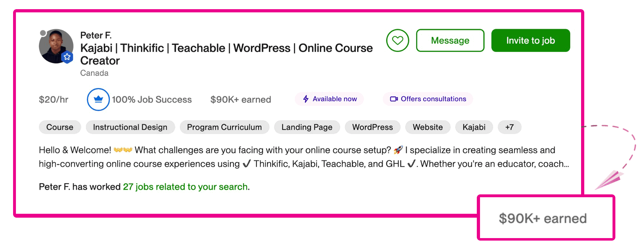Select the Program Curriculum skill tag

(224, 127)
